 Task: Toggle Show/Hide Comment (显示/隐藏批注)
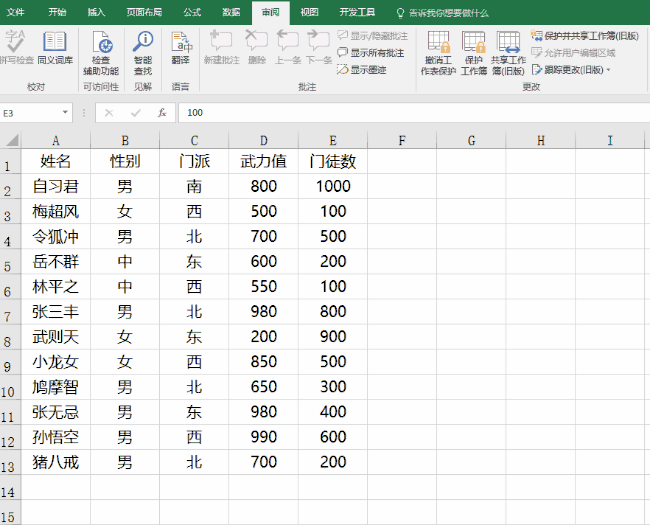372,36
